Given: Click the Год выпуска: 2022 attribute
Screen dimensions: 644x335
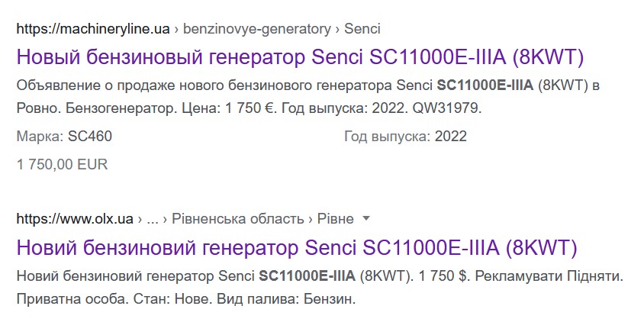Looking at the screenshot, I should pyautogui.click(x=405, y=137).
